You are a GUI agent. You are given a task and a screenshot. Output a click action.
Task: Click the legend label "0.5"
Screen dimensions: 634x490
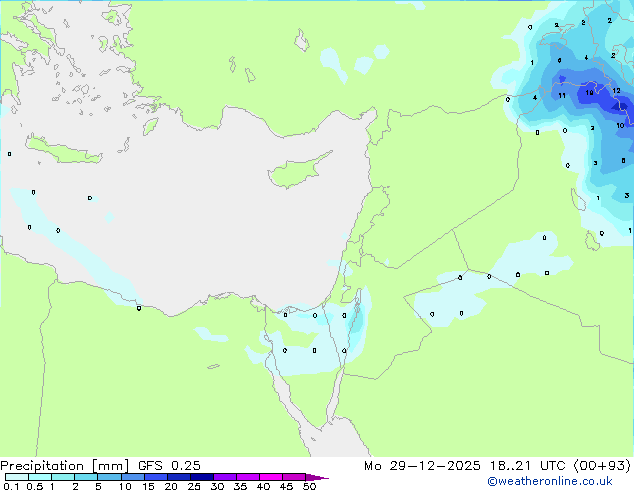coord(35,486)
